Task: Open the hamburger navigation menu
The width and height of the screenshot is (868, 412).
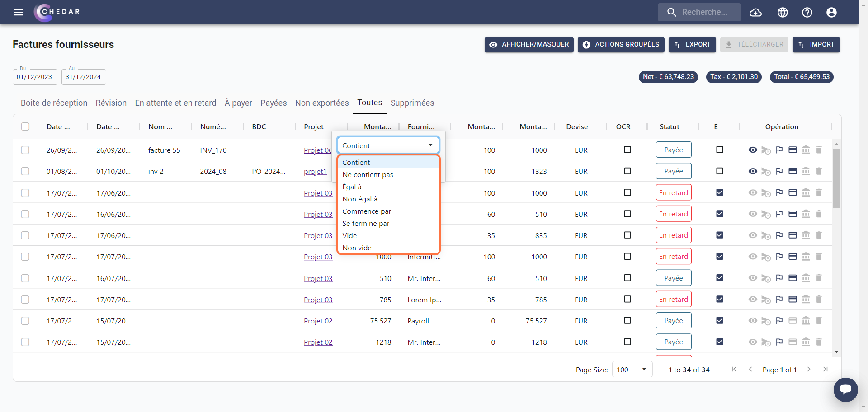Action: [18, 12]
